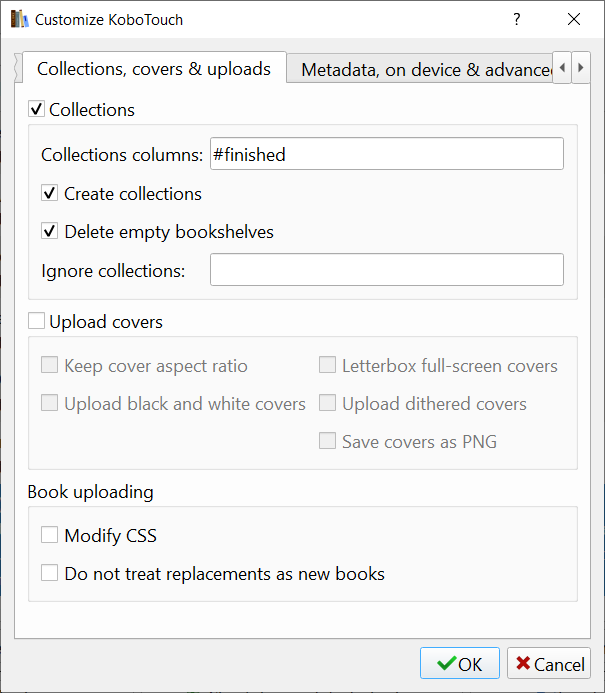Uncheck the Collections checkbox
This screenshot has height=693, width=605.
[37, 110]
